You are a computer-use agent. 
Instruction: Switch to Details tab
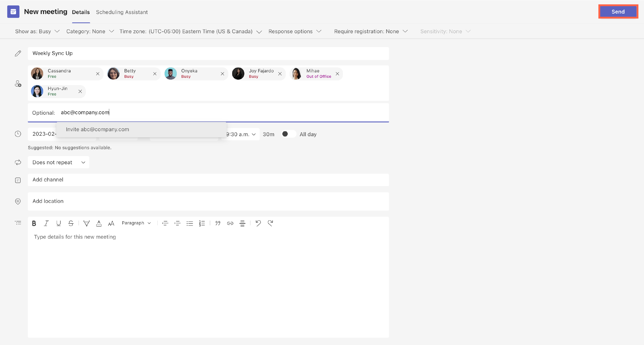[x=80, y=12]
